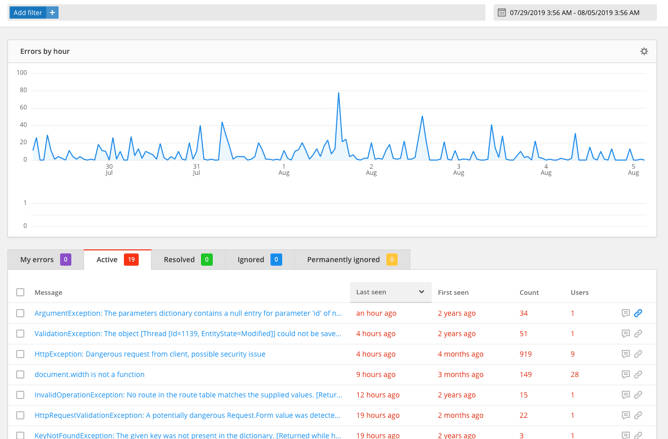668x439 pixels.
Task: Open the Permanently ignored tab
Action: (x=351, y=260)
